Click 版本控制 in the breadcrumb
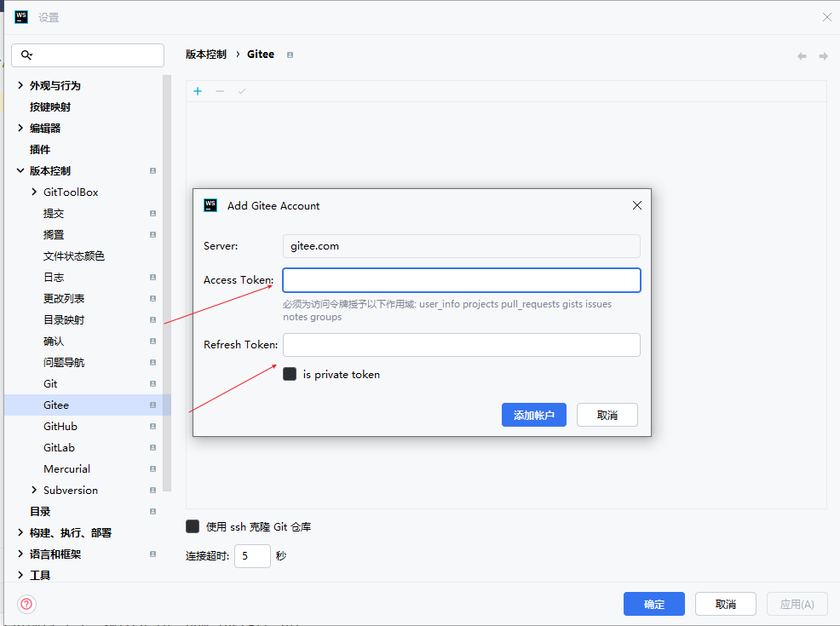Screen dimensions: 840x626 pyautogui.click(x=205, y=55)
